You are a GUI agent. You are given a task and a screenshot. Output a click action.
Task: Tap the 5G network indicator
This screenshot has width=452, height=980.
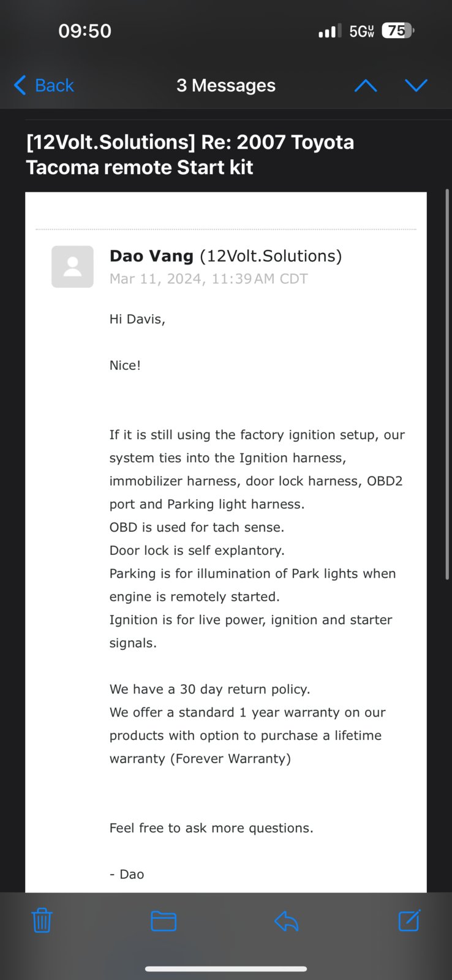click(x=361, y=31)
